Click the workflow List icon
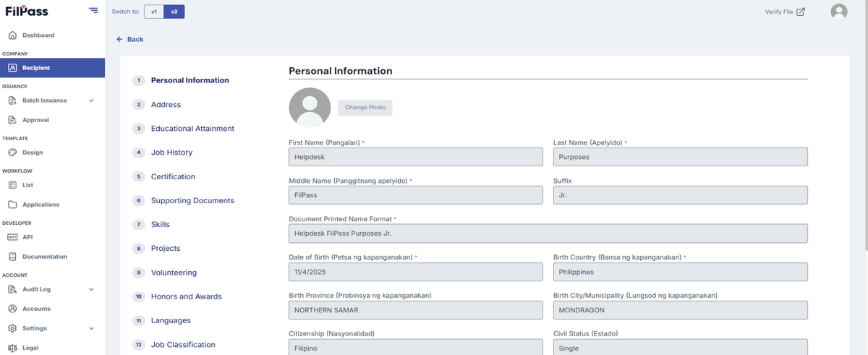 pos(12,185)
